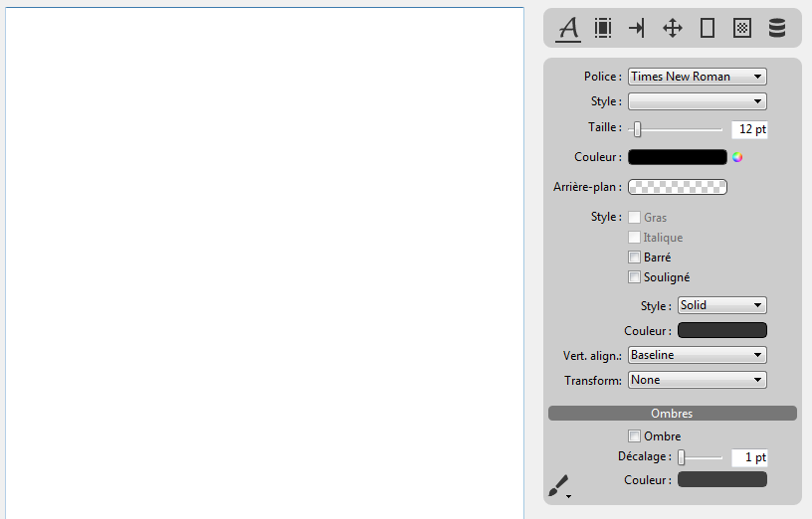Expand the Vert. align. Baseline dropdown
Viewport: 812px width, 519px height.
pos(697,355)
